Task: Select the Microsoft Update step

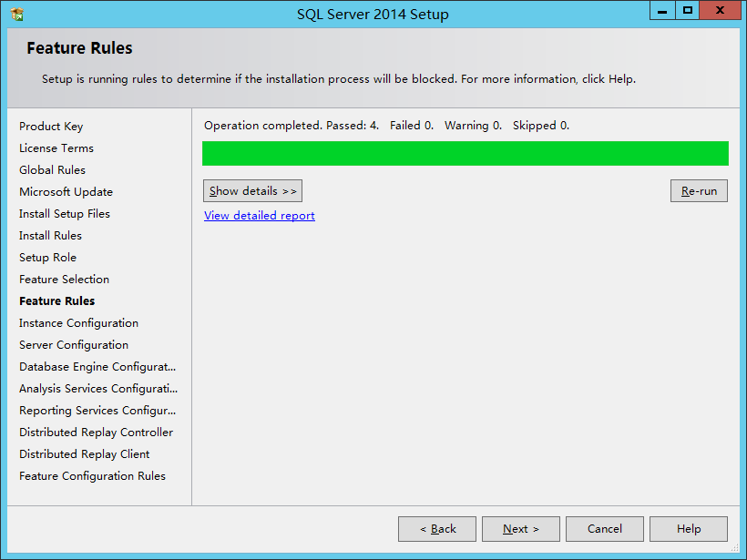Action: (x=66, y=192)
